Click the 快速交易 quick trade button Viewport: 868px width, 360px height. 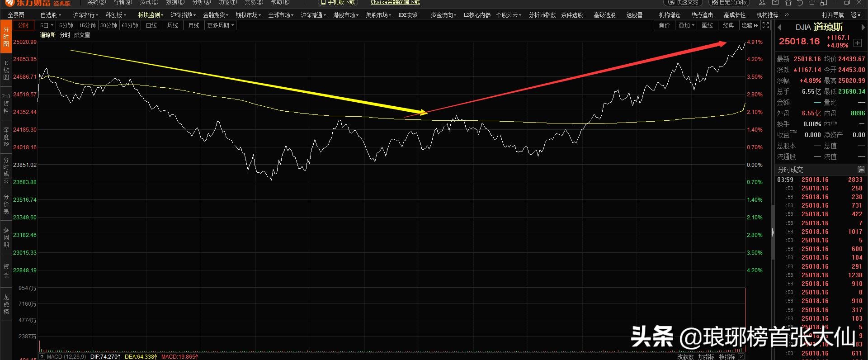(684, 2)
